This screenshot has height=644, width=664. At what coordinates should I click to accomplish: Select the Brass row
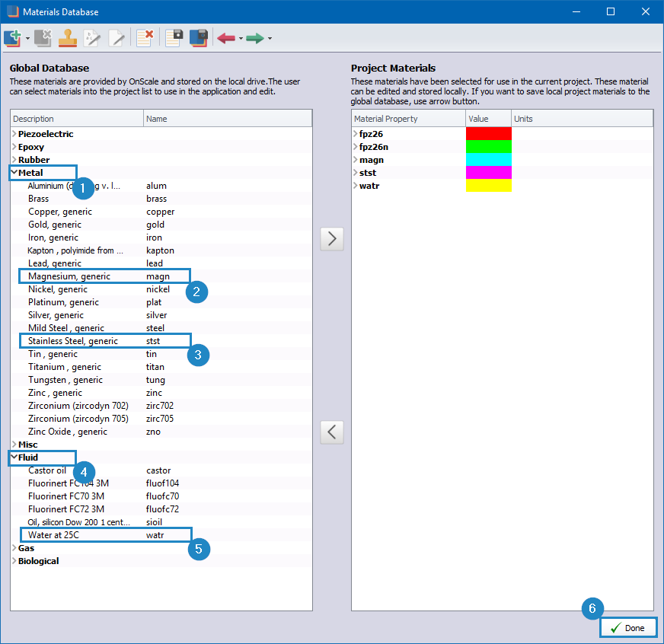click(x=161, y=199)
